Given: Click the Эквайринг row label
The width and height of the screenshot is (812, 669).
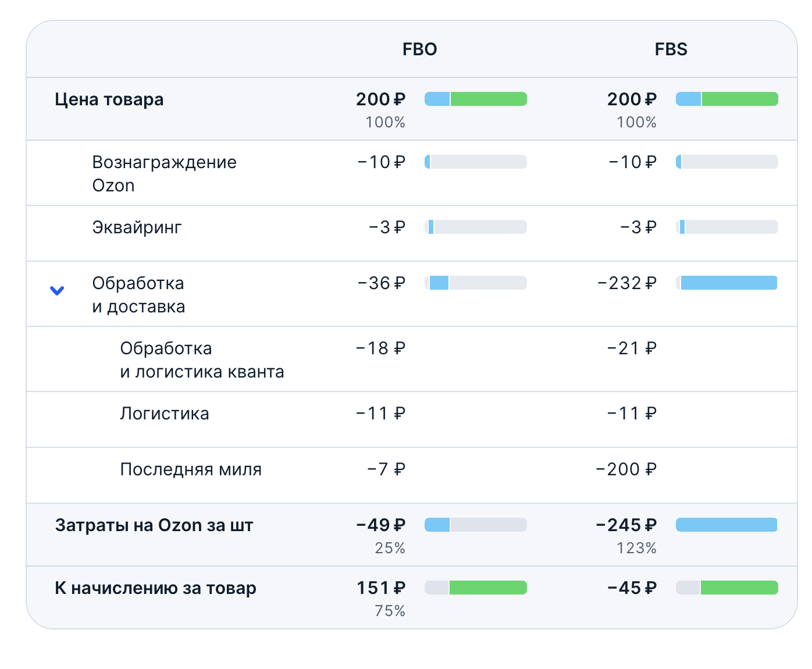Looking at the screenshot, I should click(x=137, y=227).
